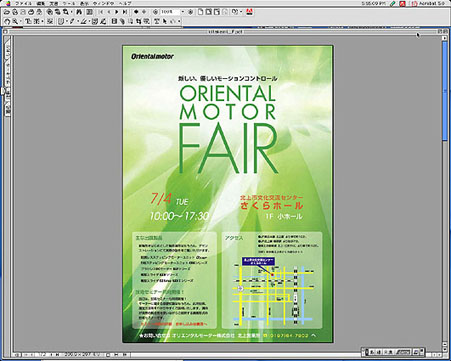451x361 pixels.
Task: Select the Movie tool
Action: coord(114,21)
